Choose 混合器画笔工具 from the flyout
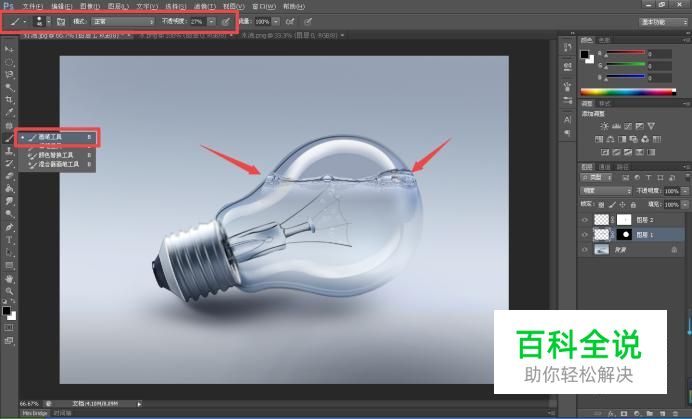Image resolution: width=692 pixels, height=419 pixels. tap(58, 164)
